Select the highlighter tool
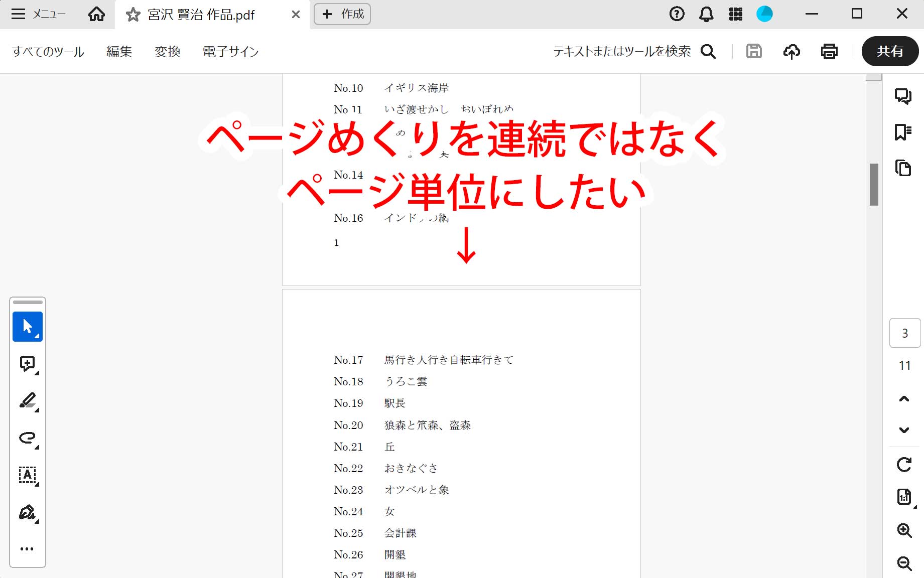Image resolution: width=924 pixels, height=578 pixels. click(x=28, y=401)
